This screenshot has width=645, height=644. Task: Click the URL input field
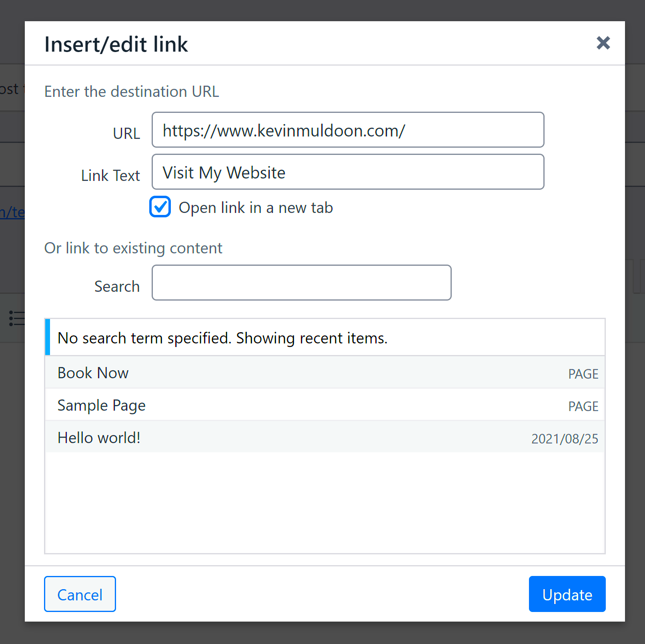(x=348, y=130)
